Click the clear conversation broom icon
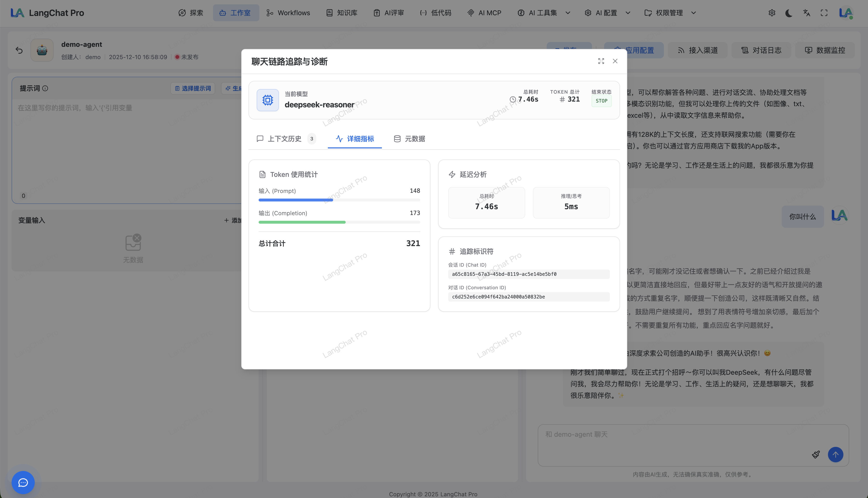The width and height of the screenshot is (868, 498). tap(816, 455)
